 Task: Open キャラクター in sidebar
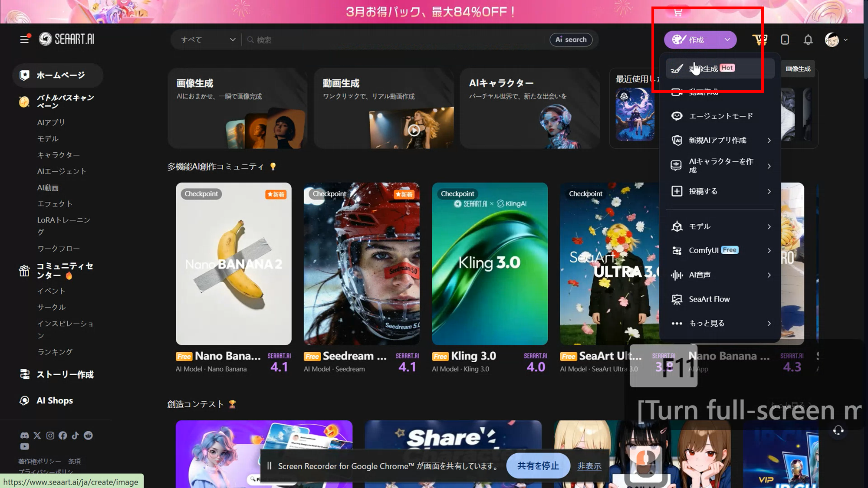coord(59,155)
